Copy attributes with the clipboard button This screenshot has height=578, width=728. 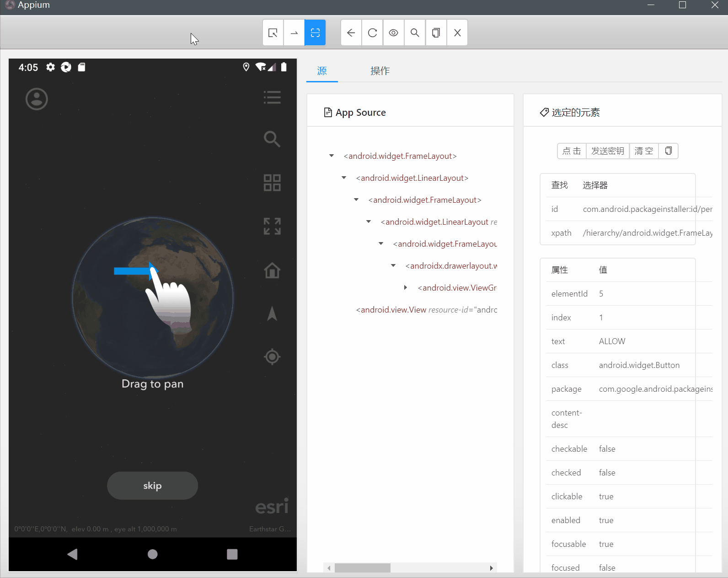click(x=669, y=151)
